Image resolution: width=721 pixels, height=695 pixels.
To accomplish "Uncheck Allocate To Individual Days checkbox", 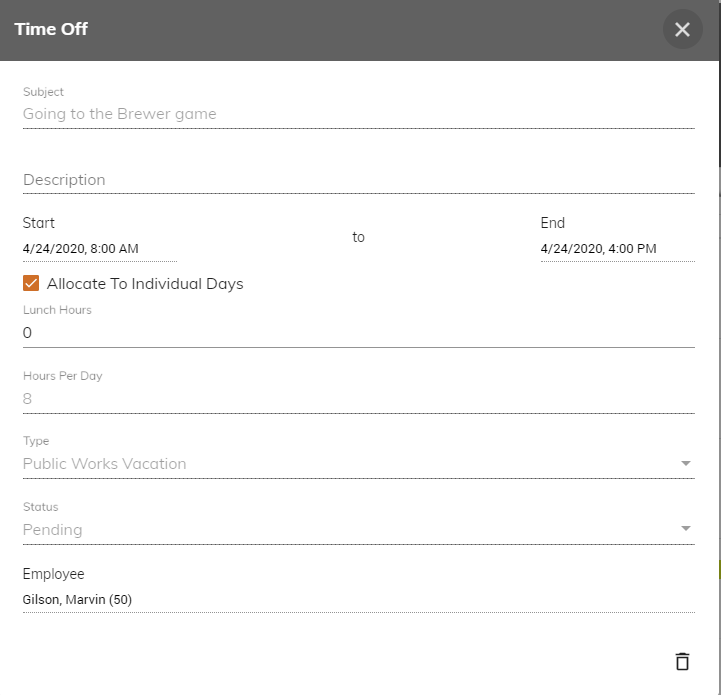I will [31, 283].
